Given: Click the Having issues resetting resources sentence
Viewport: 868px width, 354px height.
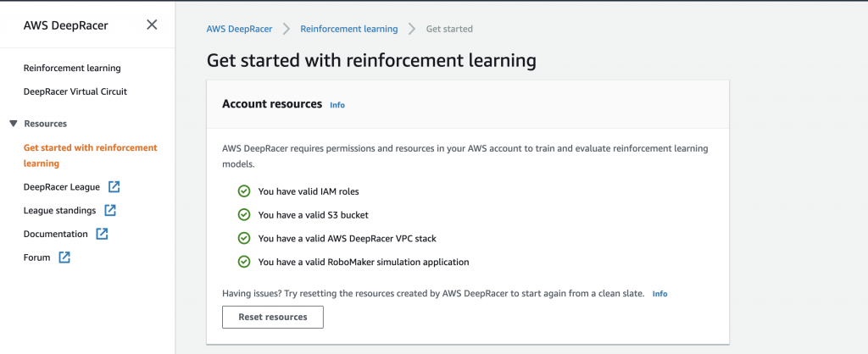Looking at the screenshot, I should (433, 294).
